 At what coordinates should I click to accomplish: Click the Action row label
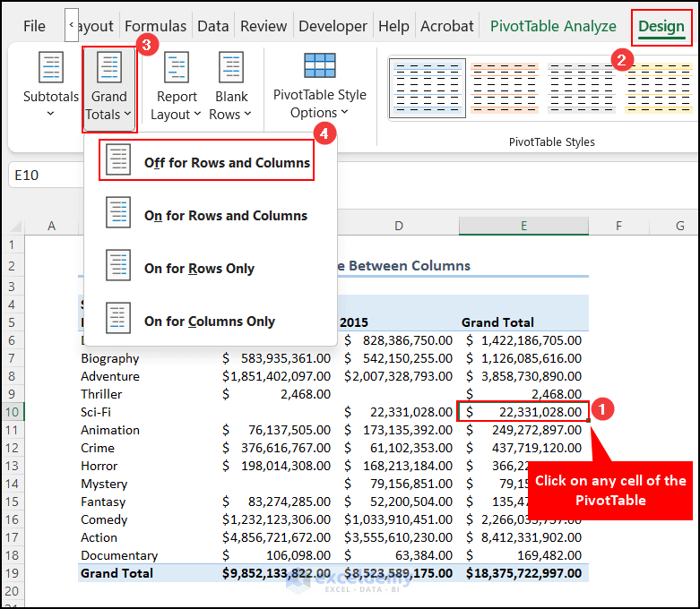(x=99, y=537)
